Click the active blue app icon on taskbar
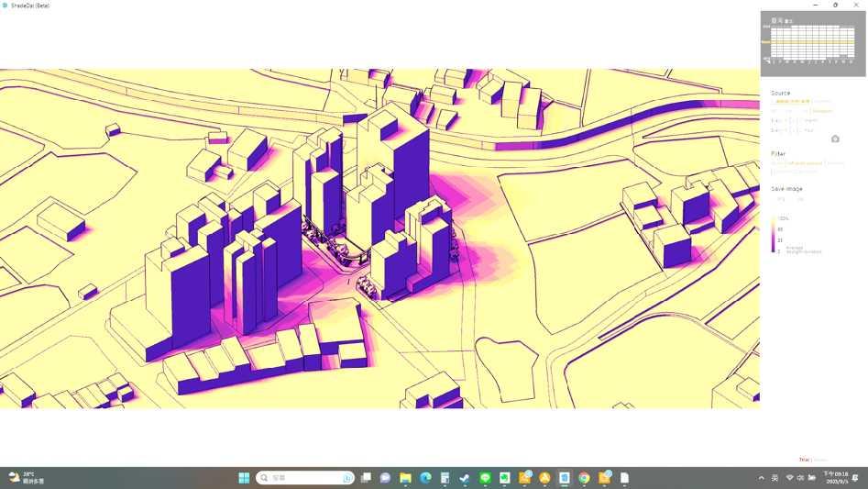 (x=564, y=478)
